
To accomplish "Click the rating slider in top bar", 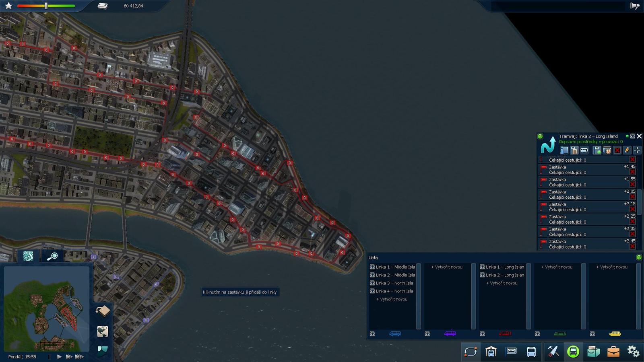I will click(46, 6).
